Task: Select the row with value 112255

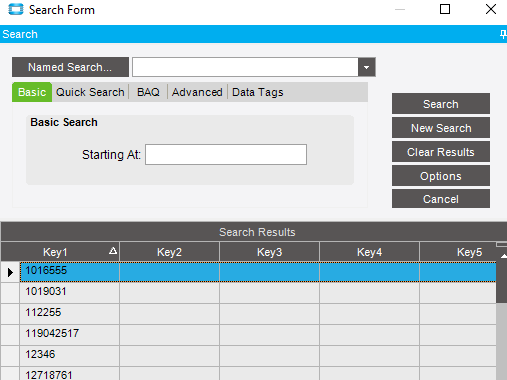Action: (258, 314)
